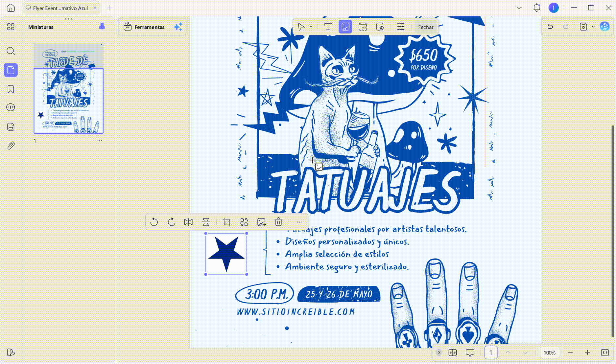This screenshot has height=364, width=616.
Task: Go to previous page arrow
Action: [508, 353]
